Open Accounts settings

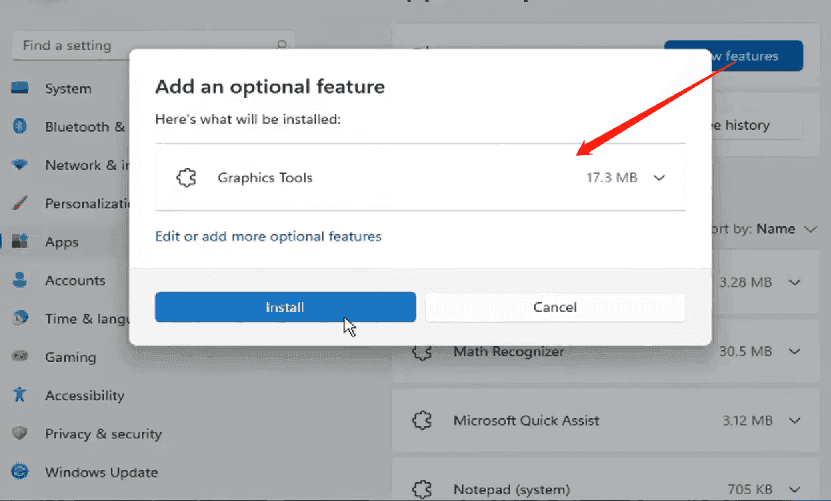[x=75, y=280]
